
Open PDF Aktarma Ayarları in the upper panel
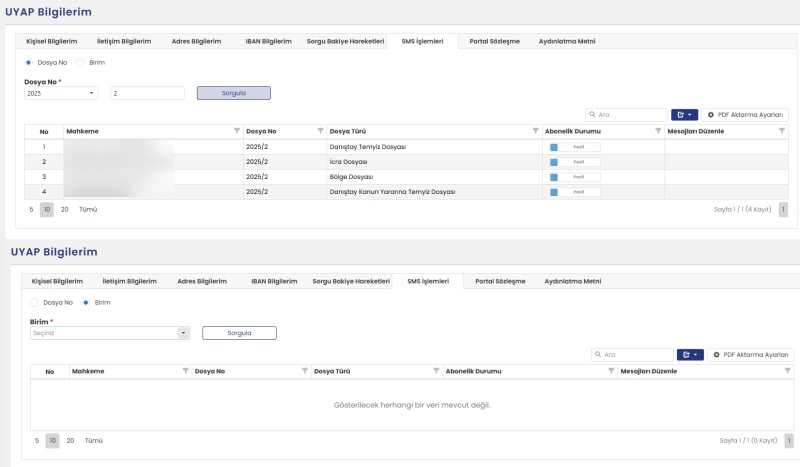tap(746, 115)
